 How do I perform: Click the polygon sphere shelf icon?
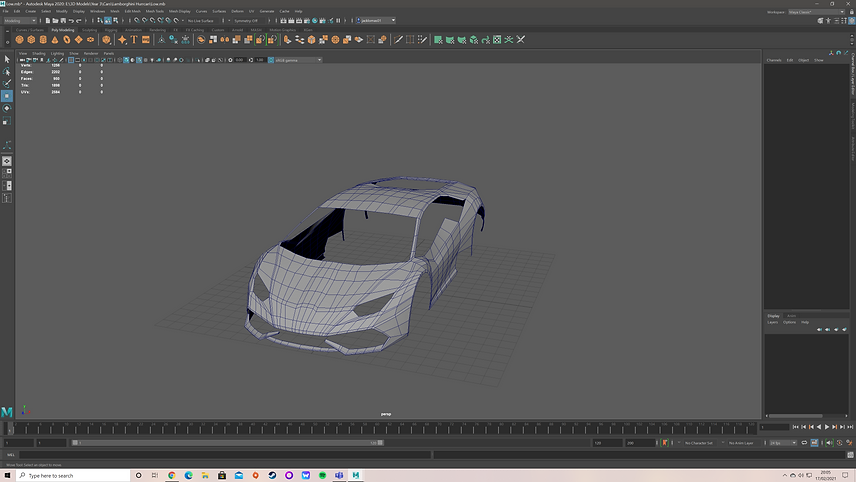18,40
